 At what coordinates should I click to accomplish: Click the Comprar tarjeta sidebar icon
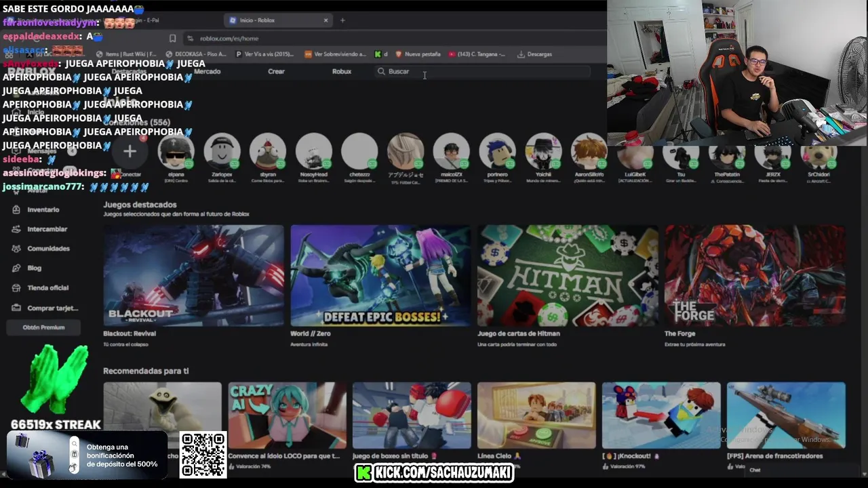[x=16, y=308]
